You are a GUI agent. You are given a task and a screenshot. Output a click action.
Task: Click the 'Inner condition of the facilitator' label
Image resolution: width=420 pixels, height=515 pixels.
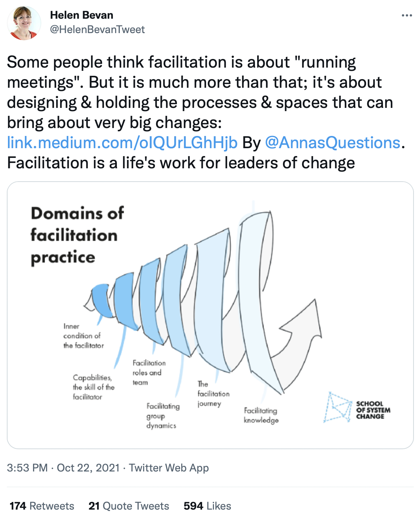[x=83, y=336]
